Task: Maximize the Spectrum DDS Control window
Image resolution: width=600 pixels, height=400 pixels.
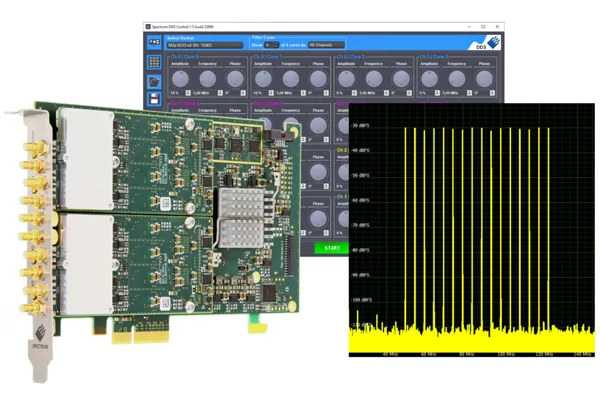Action: click(x=483, y=26)
